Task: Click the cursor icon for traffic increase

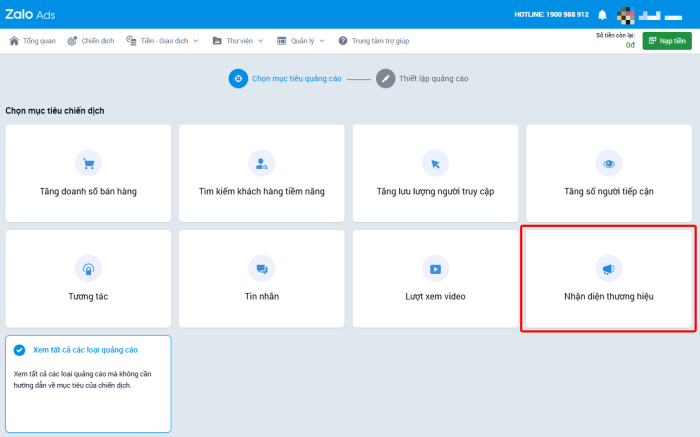Action: click(x=435, y=163)
